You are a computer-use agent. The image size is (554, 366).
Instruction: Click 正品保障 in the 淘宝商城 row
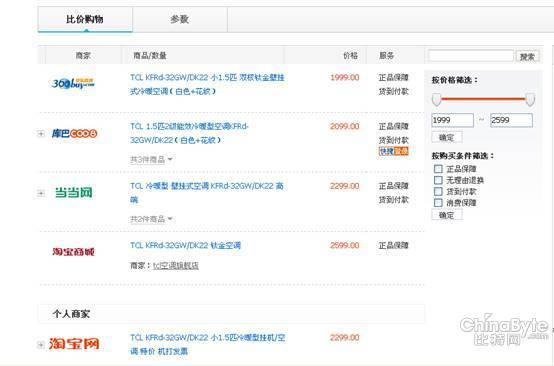coord(394,246)
